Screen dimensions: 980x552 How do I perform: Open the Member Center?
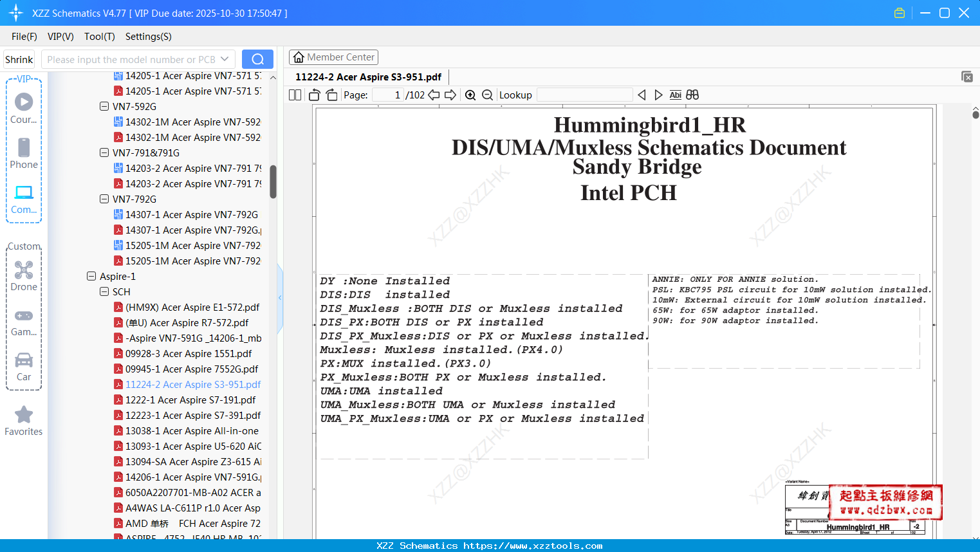tap(334, 57)
